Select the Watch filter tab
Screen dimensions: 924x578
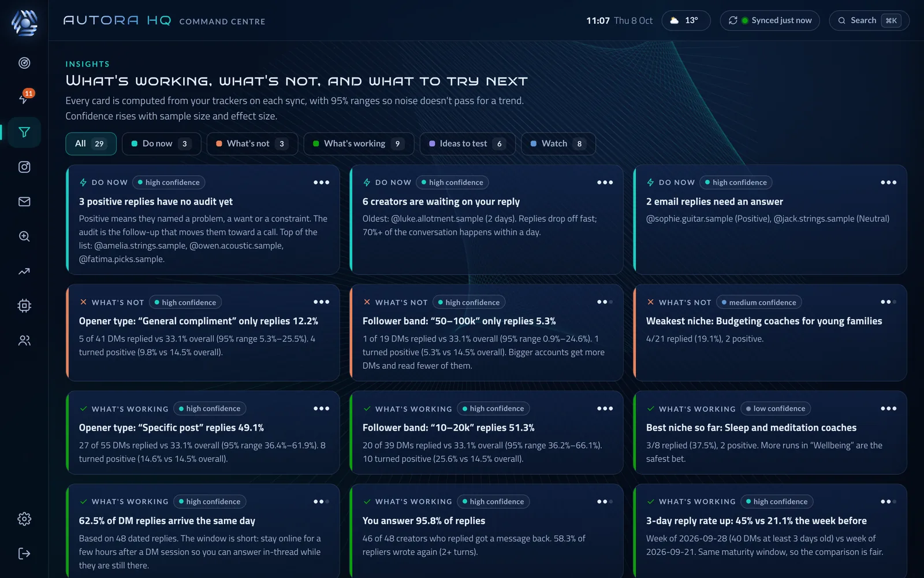558,144
